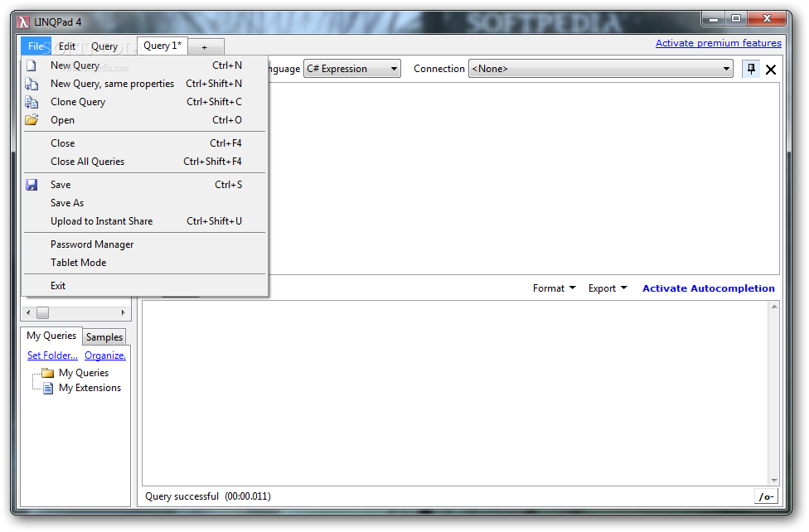Click the New Query page icon
The image size is (809, 532).
tap(31, 65)
